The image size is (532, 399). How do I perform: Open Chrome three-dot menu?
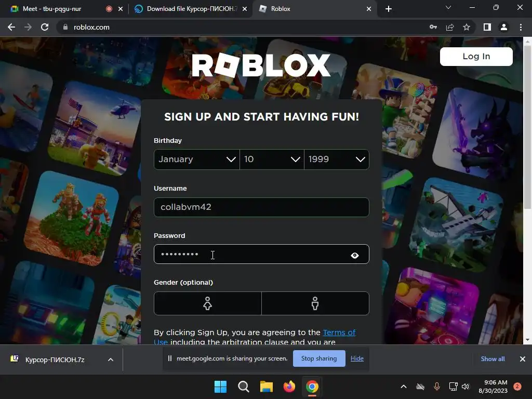pos(521,27)
